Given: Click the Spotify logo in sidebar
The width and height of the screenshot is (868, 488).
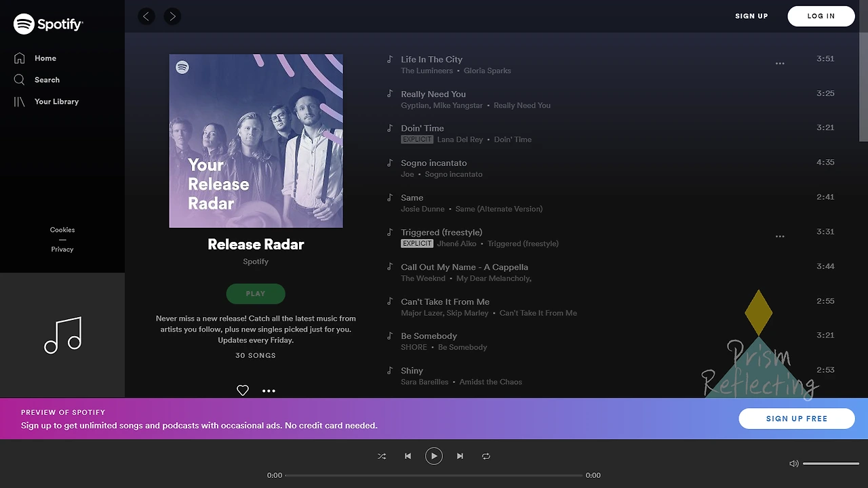Looking at the screenshot, I should (x=48, y=24).
